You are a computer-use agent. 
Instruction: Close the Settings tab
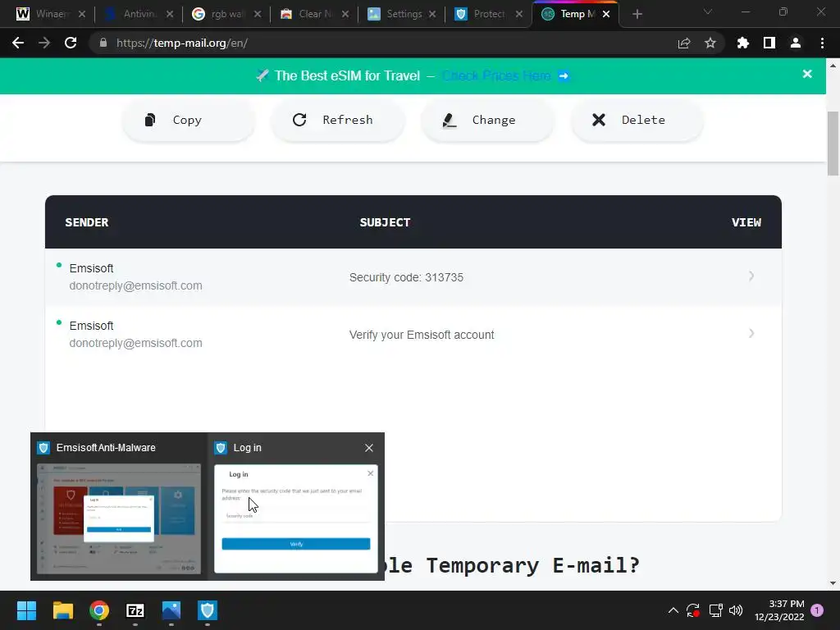click(432, 15)
